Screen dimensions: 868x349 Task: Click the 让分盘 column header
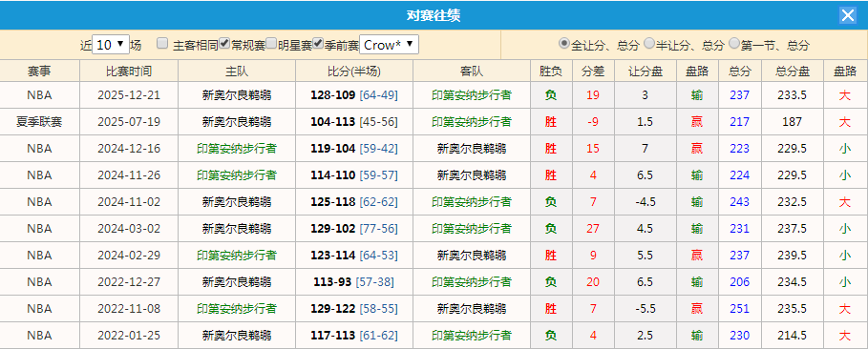(645, 71)
